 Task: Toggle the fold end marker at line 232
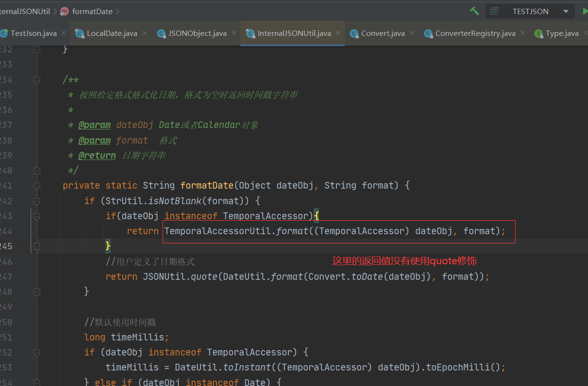pyautogui.click(x=37, y=49)
